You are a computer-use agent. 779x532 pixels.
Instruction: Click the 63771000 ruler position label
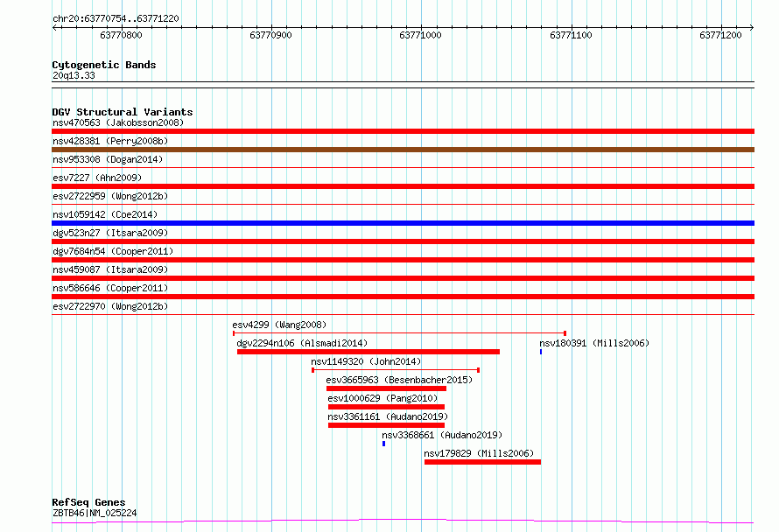[420, 35]
